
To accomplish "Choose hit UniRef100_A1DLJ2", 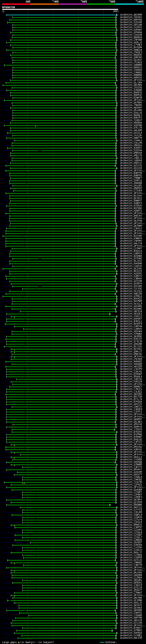I will tap(131, 42).
